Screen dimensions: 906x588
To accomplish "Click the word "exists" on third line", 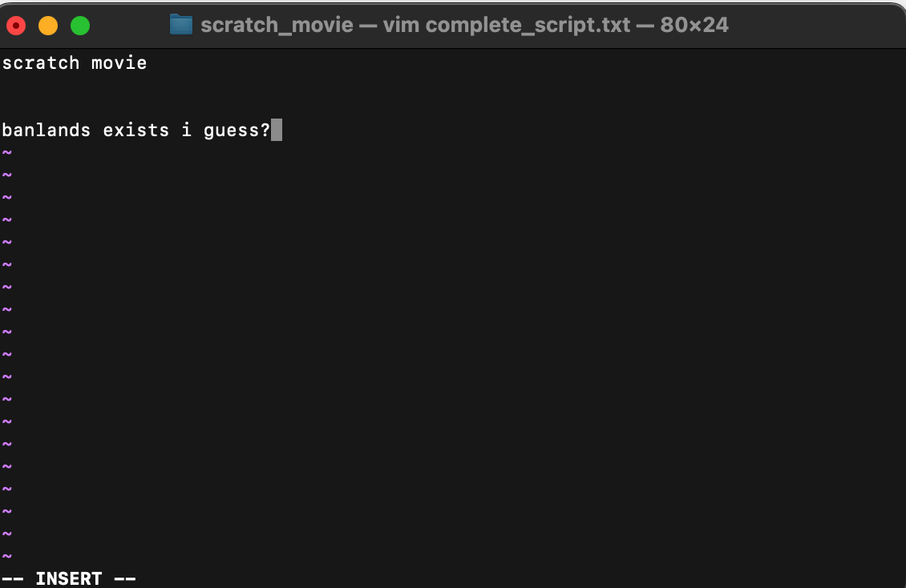I will (x=136, y=130).
